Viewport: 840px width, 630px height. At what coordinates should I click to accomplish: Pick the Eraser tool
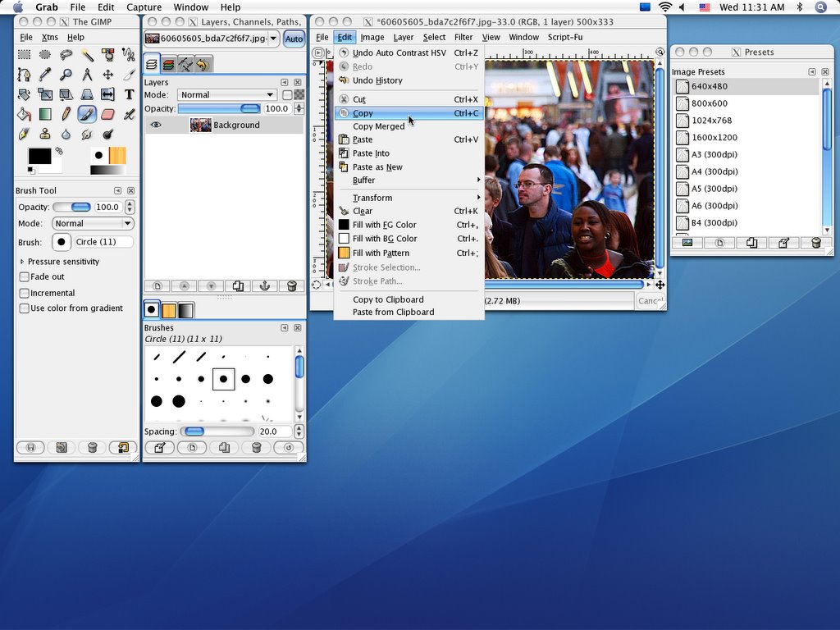pyautogui.click(x=107, y=114)
